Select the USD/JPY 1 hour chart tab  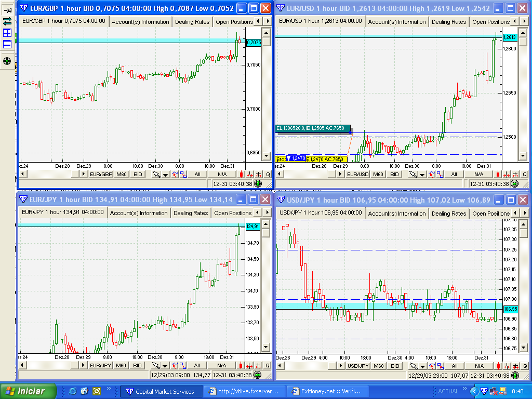tap(321, 212)
